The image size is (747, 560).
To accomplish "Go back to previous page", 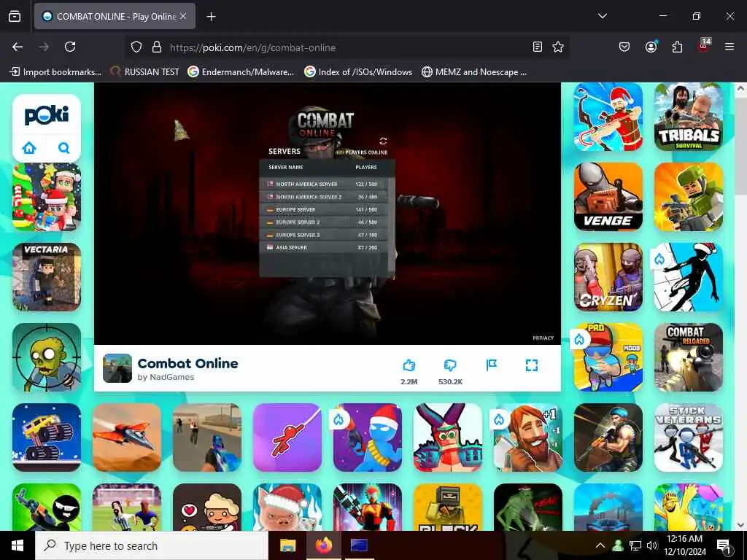I will click(x=18, y=47).
